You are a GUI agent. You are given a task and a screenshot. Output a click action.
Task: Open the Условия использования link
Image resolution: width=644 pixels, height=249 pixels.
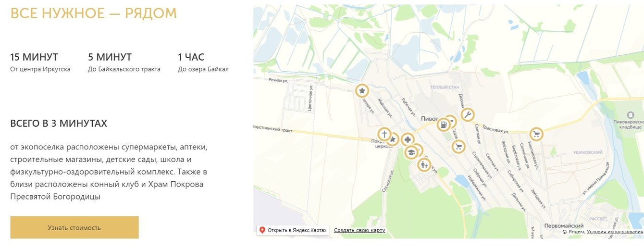[x=615, y=232]
